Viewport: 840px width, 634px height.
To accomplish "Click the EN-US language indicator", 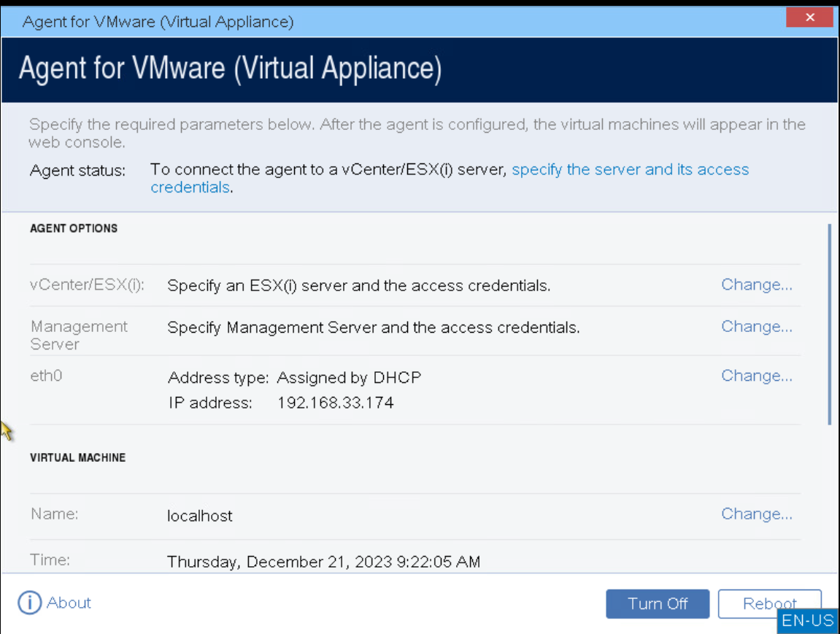I will pyautogui.click(x=807, y=621).
